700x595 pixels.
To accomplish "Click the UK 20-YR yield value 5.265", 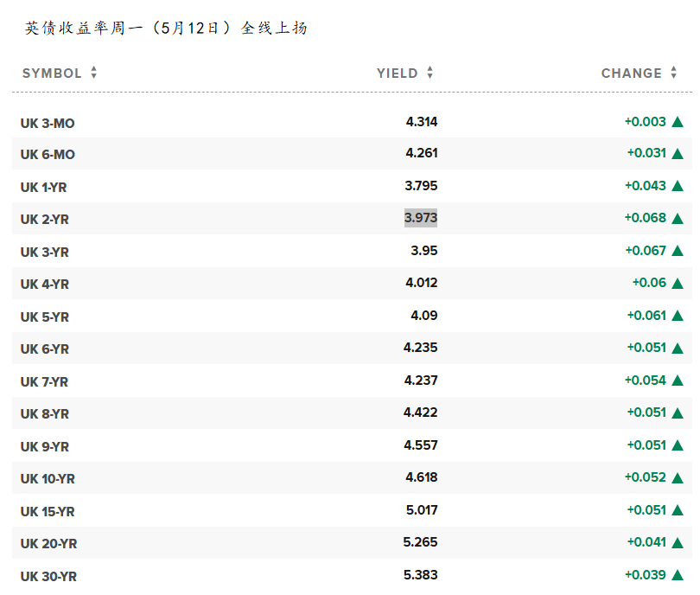I will (x=421, y=542).
